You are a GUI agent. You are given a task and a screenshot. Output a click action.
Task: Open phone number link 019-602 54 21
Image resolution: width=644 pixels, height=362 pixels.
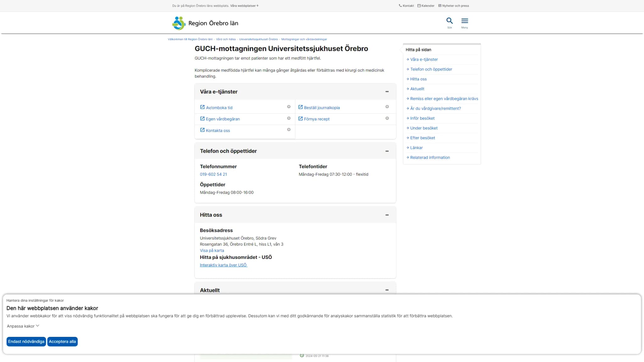213,174
